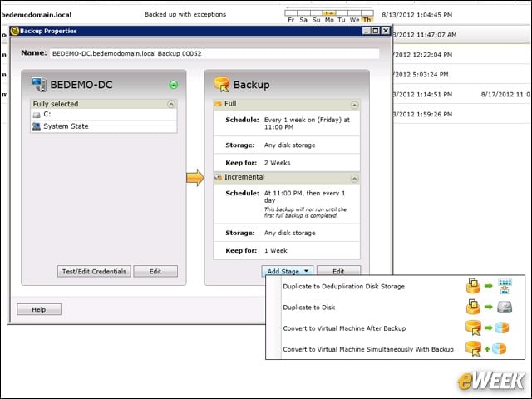The width and height of the screenshot is (532, 399).
Task: Click the Help button
Action: [x=39, y=309]
